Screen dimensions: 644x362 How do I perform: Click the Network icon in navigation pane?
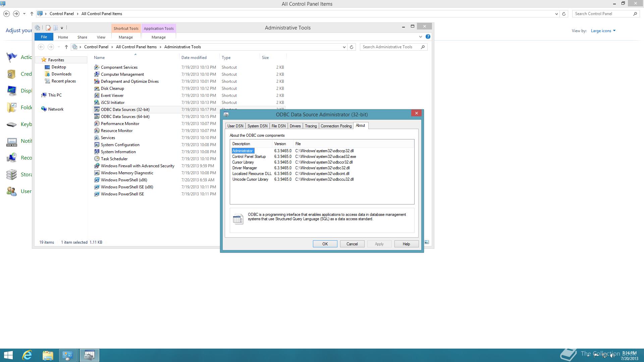click(x=44, y=109)
